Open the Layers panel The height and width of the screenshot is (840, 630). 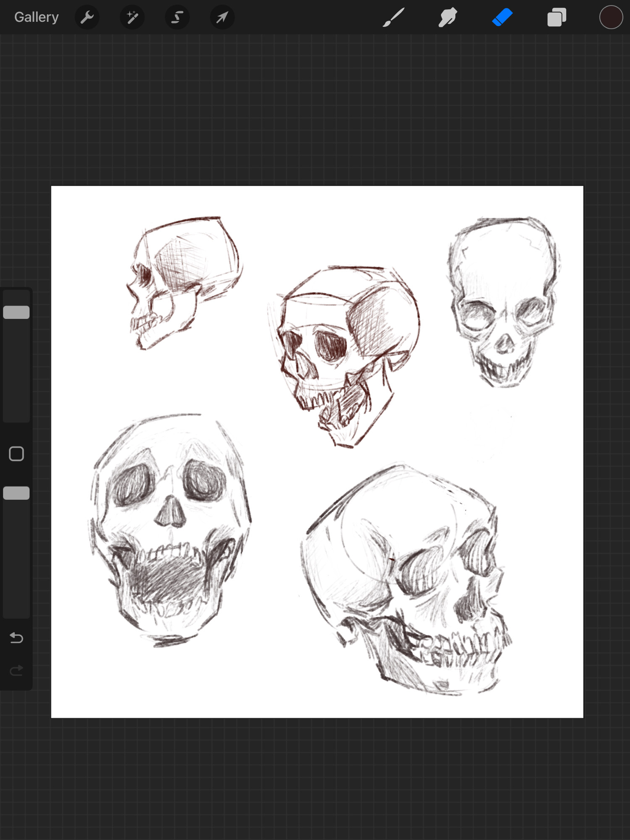click(557, 17)
